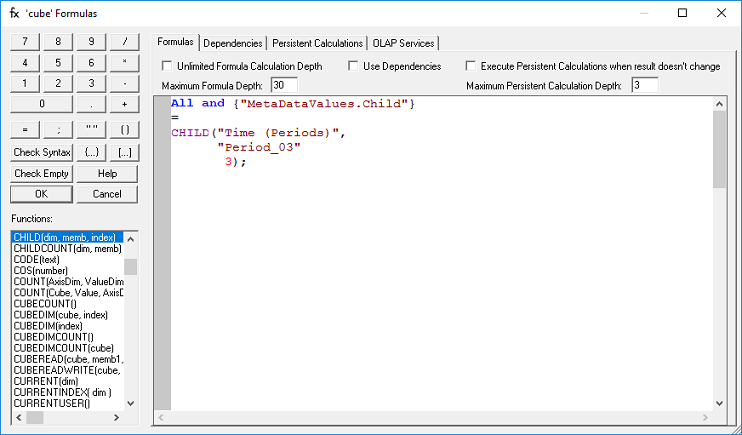Click formula editor scroll down arrow
The image size is (742, 435).
pos(719,404)
